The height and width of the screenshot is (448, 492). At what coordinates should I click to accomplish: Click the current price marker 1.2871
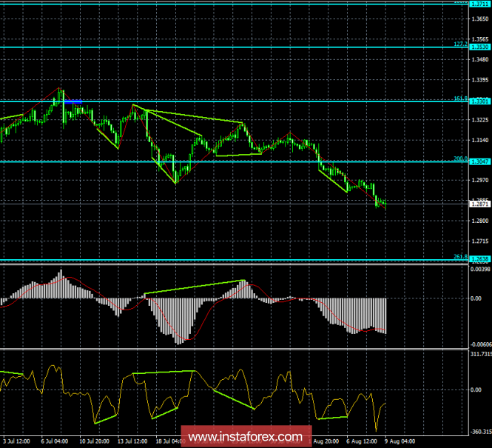481,204
